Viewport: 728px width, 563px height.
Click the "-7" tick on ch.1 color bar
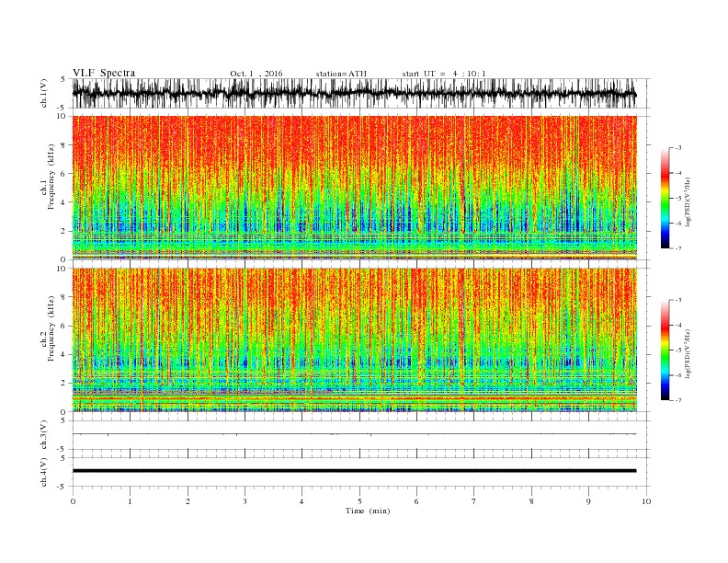point(677,248)
